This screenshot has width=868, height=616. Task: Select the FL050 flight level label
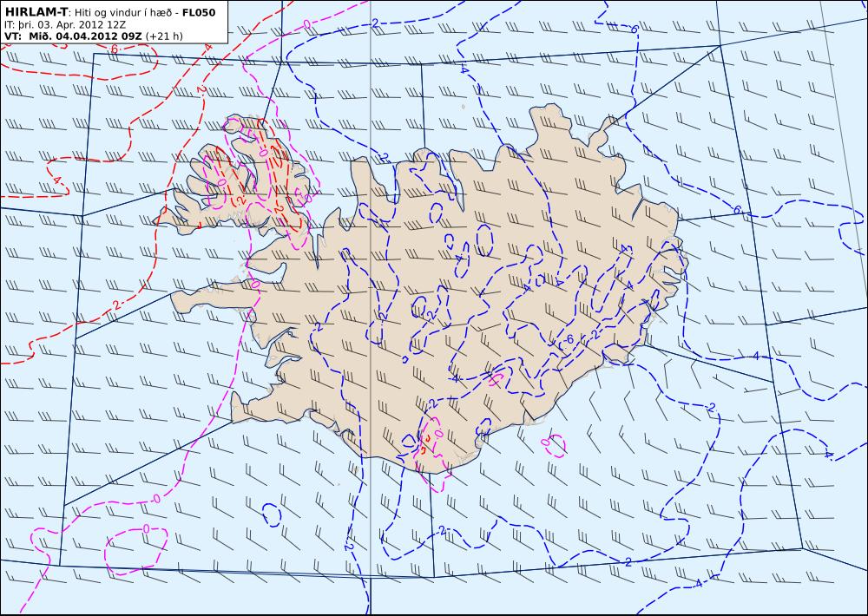click(199, 12)
